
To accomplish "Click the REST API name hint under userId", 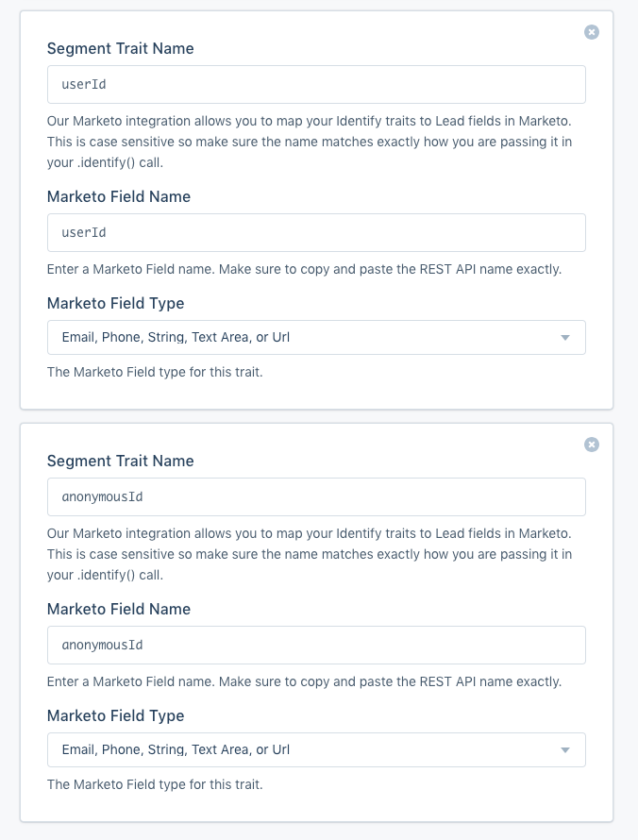I will [x=304, y=269].
